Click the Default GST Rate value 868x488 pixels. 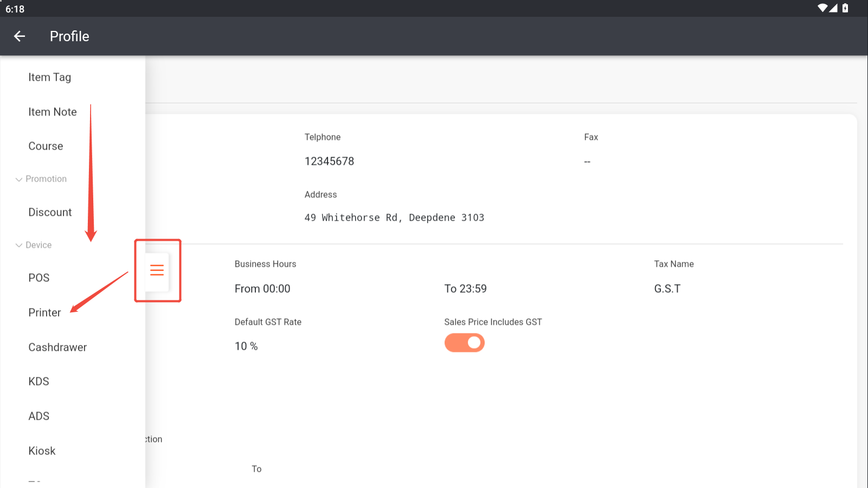pos(246,346)
